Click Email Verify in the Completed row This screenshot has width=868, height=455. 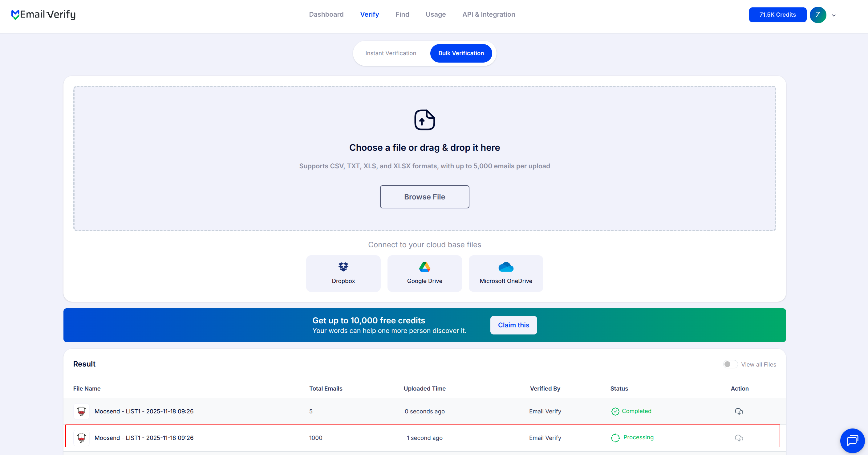(x=545, y=412)
